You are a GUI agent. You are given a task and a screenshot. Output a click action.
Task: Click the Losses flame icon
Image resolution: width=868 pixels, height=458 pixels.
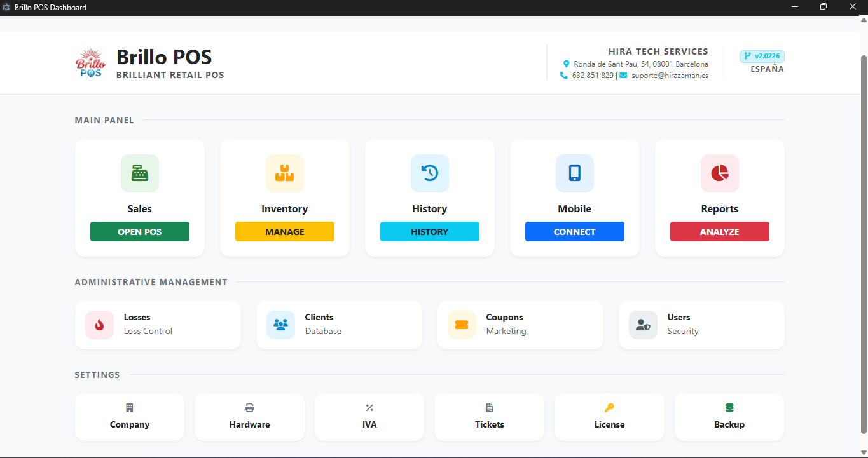(99, 325)
